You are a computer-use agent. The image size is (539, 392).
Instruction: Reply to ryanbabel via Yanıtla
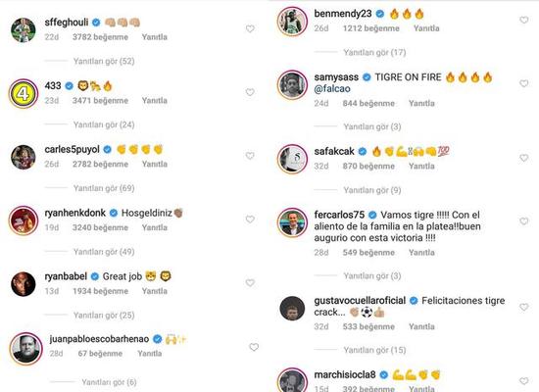(x=154, y=291)
